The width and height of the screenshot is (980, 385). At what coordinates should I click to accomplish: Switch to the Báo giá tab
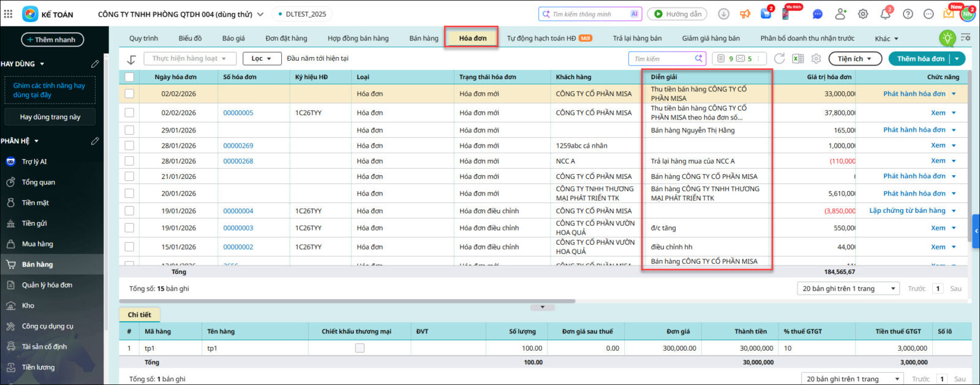coord(233,38)
